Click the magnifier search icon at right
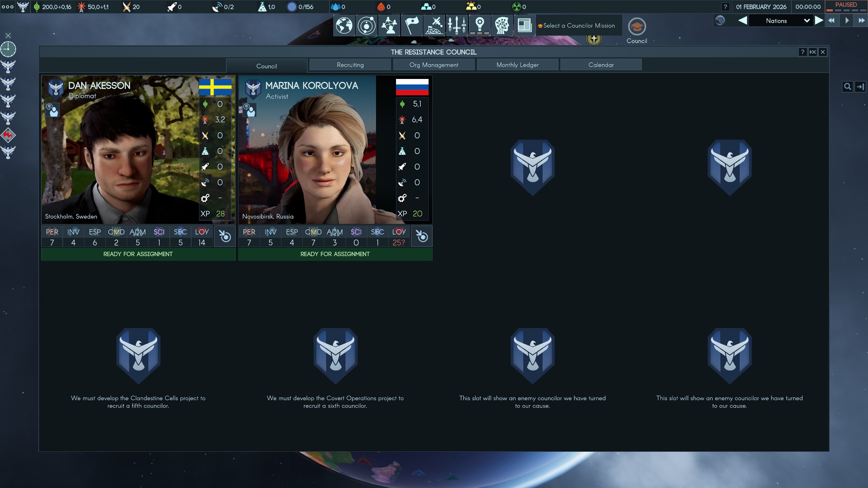The height and width of the screenshot is (488, 868). (x=847, y=87)
